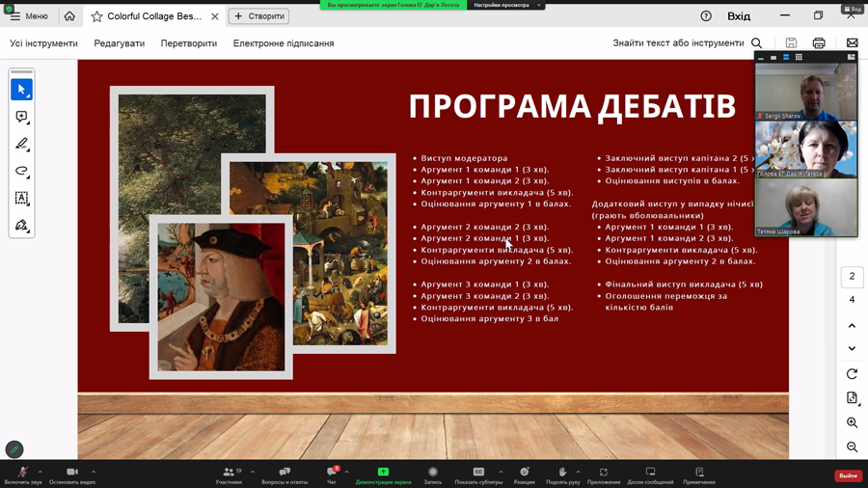This screenshot has width=868, height=488.
Task: Click the save diskette icon
Action: 791,43
